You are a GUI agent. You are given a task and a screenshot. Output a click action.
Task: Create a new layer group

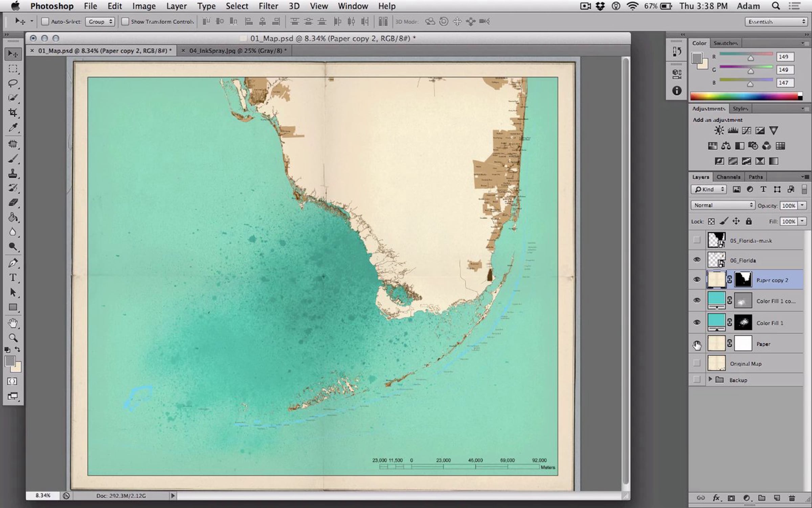762,498
